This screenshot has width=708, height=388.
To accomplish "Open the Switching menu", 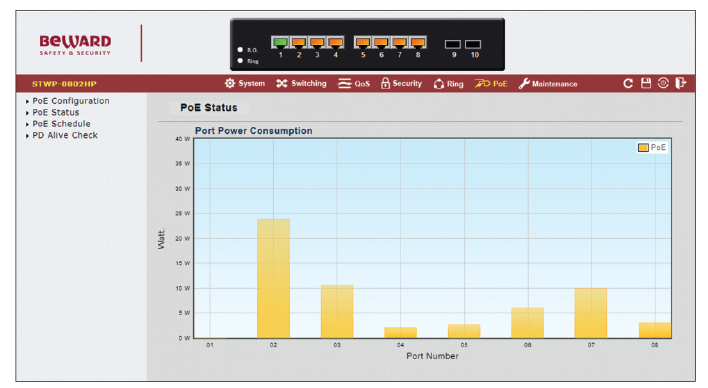I will click(x=301, y=84).
